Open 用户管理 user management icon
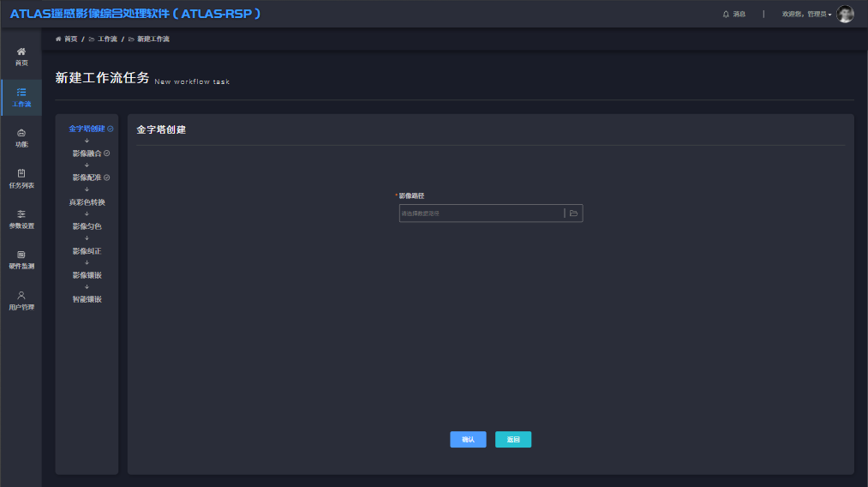The image size is (868, 487). tap(21, 296)
